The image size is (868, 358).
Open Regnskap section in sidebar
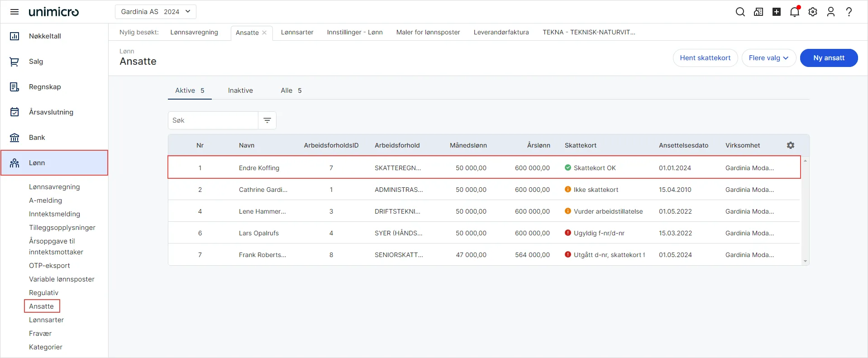tap(45, 87)
